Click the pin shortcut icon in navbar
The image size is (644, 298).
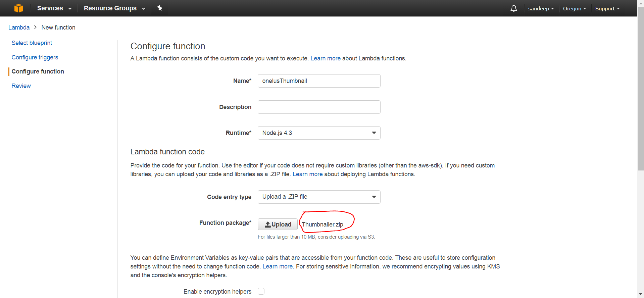coord(160,8)
